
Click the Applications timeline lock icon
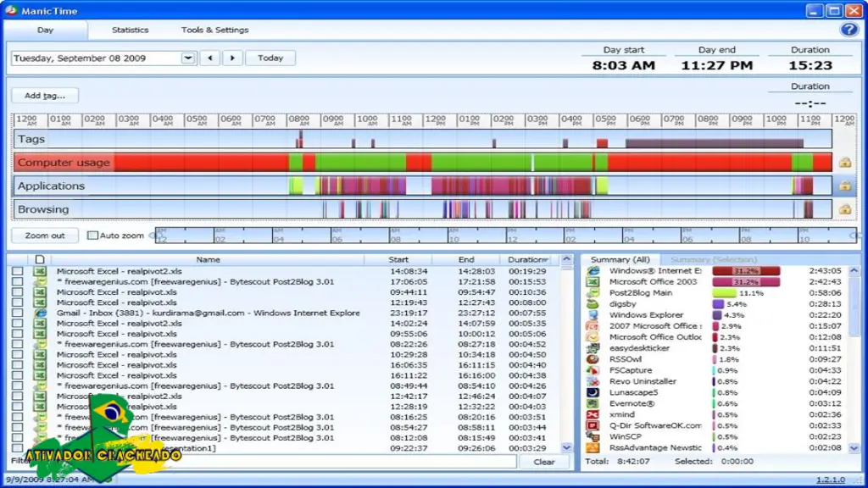(x=845, y=186)
